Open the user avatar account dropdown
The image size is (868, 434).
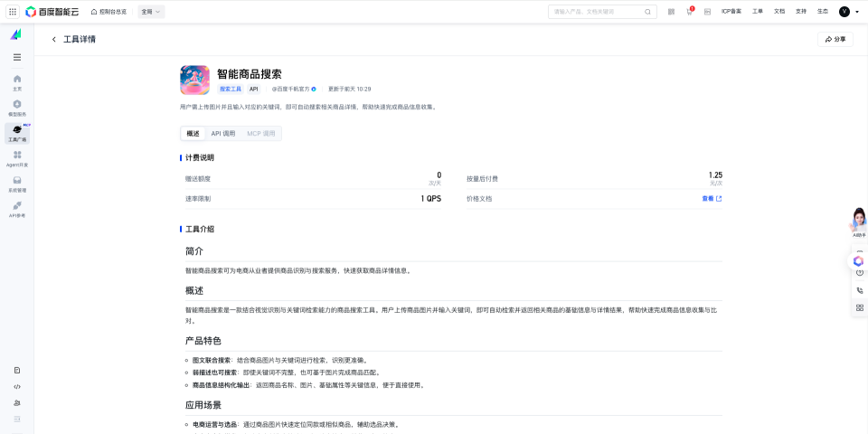coord(848,12)
